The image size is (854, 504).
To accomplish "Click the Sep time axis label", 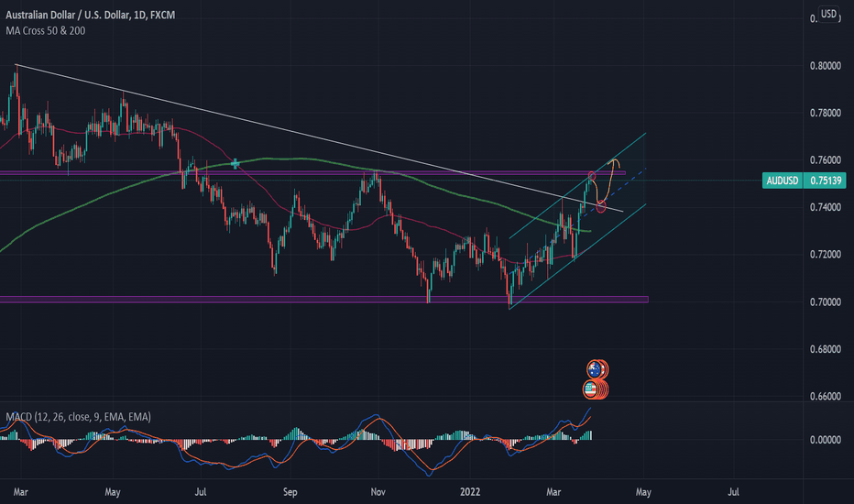I will [x=290, y=492].
